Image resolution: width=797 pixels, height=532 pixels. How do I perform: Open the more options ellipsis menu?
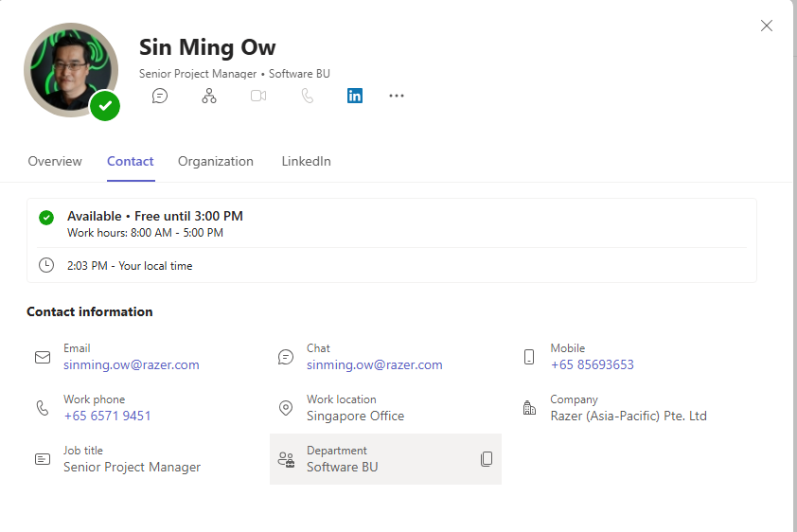pos(397,96)
